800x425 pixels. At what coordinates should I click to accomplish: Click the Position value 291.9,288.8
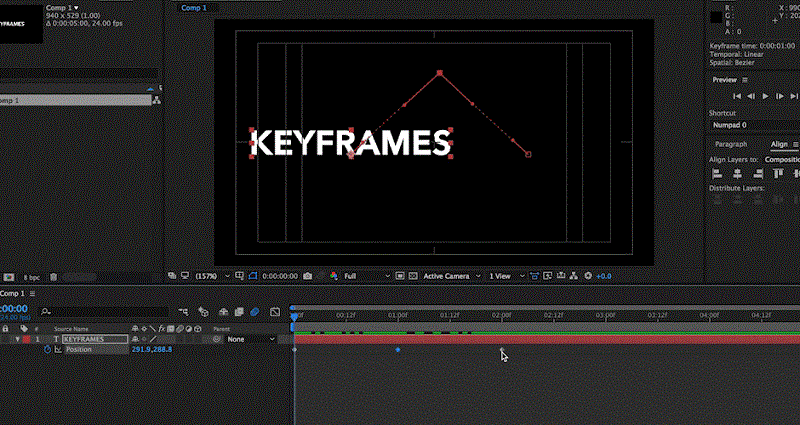click(x=152, y=349)
